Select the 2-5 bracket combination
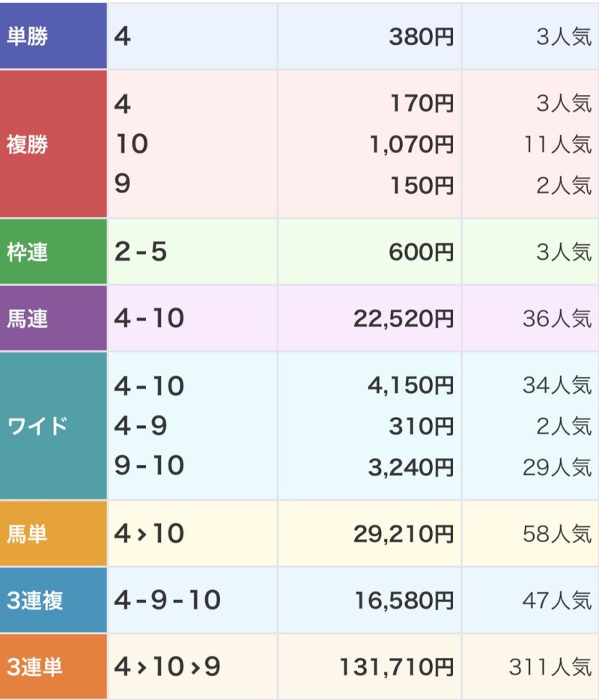 tap(141, 252)
